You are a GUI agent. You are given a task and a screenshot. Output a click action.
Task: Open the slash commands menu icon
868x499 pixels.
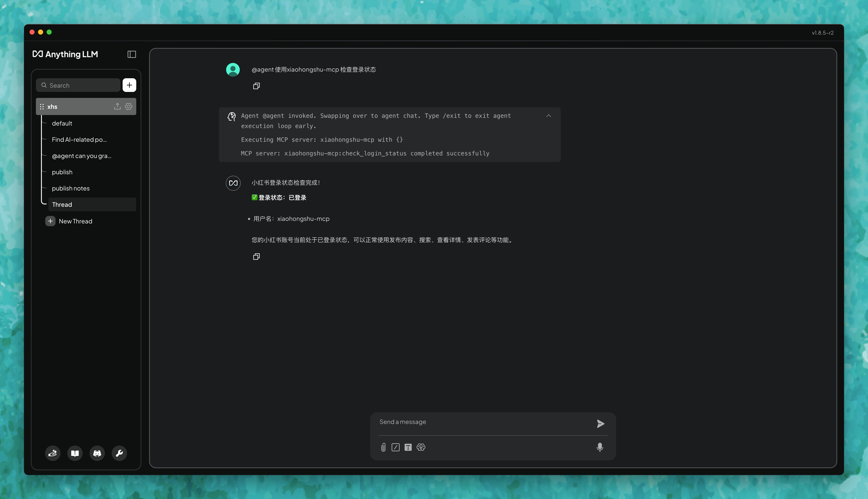coord(396,447)
